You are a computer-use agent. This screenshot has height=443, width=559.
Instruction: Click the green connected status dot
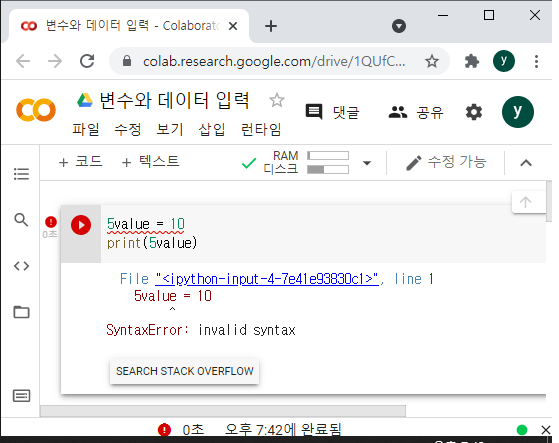522,430
